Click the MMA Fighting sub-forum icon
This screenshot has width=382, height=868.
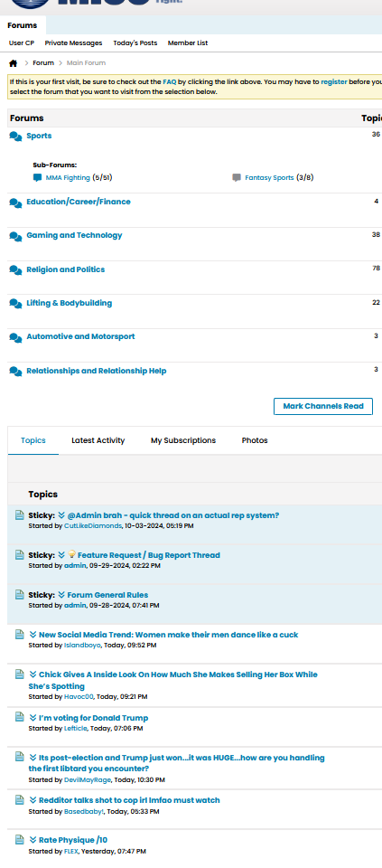38,178
